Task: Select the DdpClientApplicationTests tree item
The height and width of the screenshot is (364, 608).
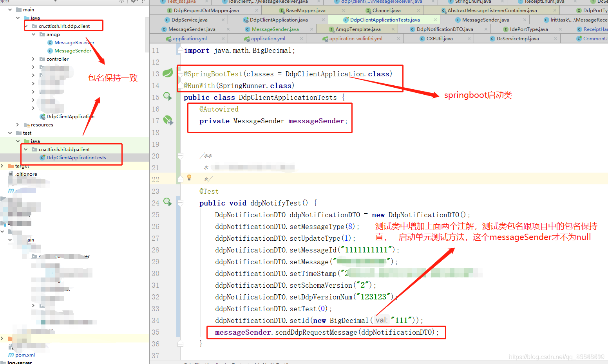Action: (x=76, y=158)
